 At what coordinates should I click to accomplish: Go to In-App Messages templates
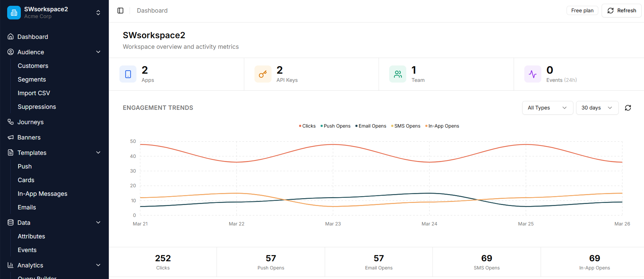(42, 194)
